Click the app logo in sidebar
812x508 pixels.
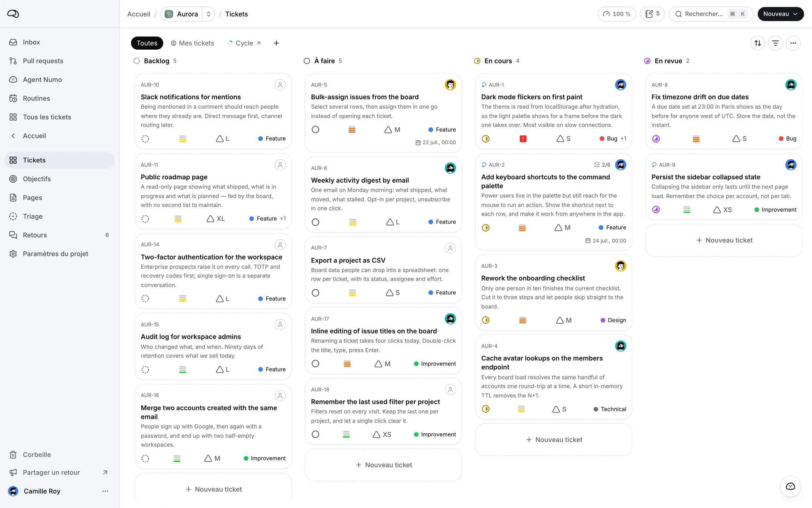pyautogui.click(x=13, y=14)
